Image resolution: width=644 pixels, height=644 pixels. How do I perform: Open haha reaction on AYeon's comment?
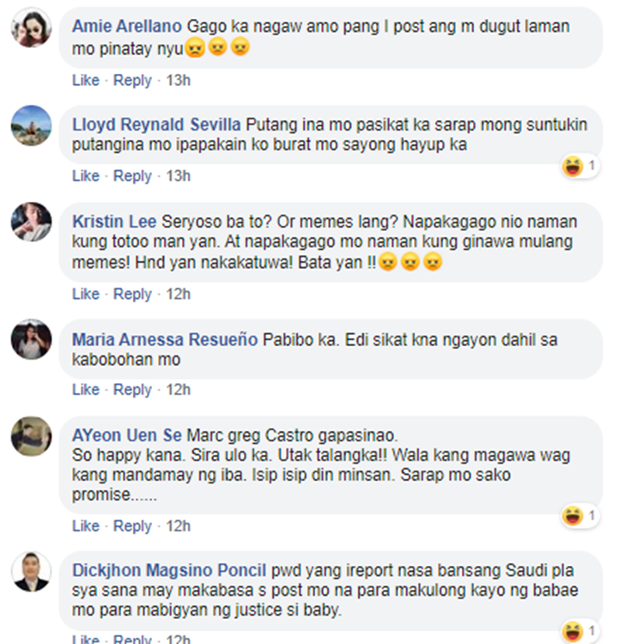pyautogui.click(x=580, y=516)
